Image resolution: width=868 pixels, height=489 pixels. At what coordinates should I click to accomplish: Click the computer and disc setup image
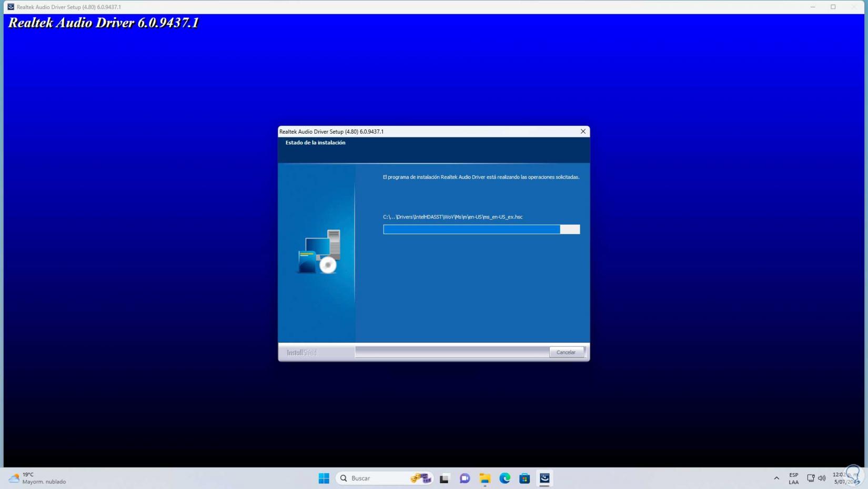[320, 252]
